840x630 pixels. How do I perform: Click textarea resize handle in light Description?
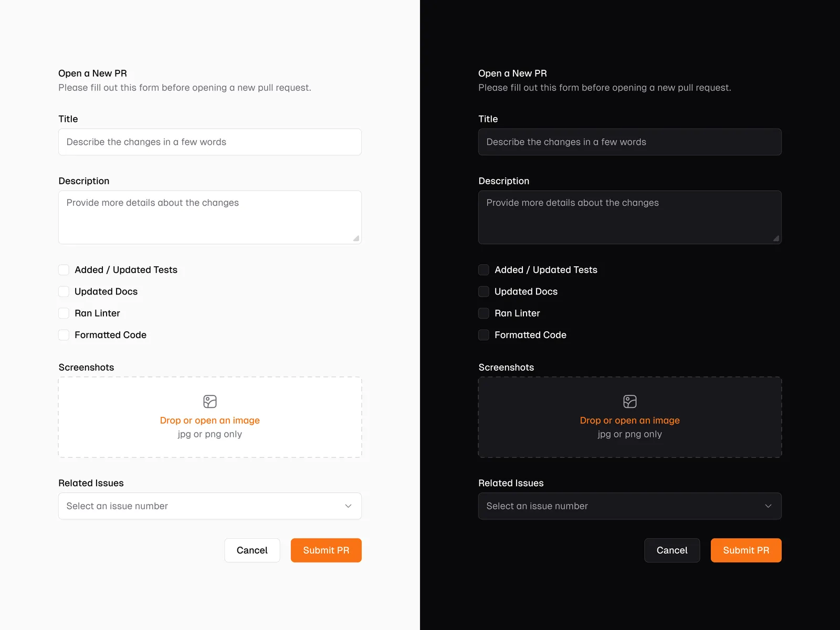tap(356, 238)
